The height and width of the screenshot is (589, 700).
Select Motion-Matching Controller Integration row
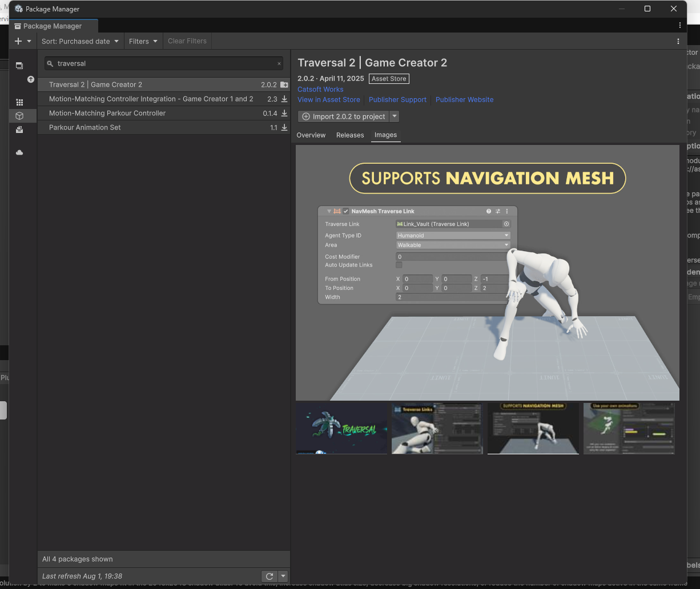[x=164, y=99]
